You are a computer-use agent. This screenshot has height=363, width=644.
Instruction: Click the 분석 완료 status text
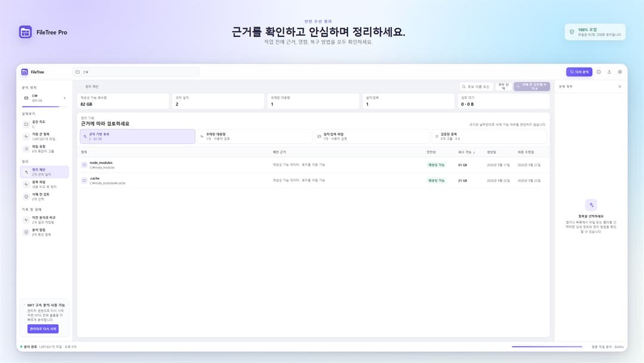[x=30, y=346]
